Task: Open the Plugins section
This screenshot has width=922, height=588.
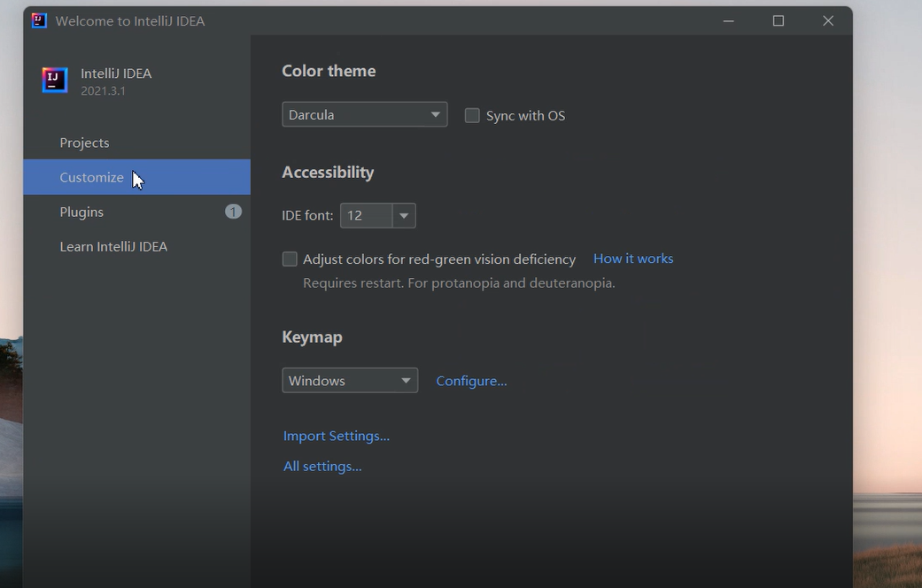Action: pyautogui.click(x=136, y=212)
